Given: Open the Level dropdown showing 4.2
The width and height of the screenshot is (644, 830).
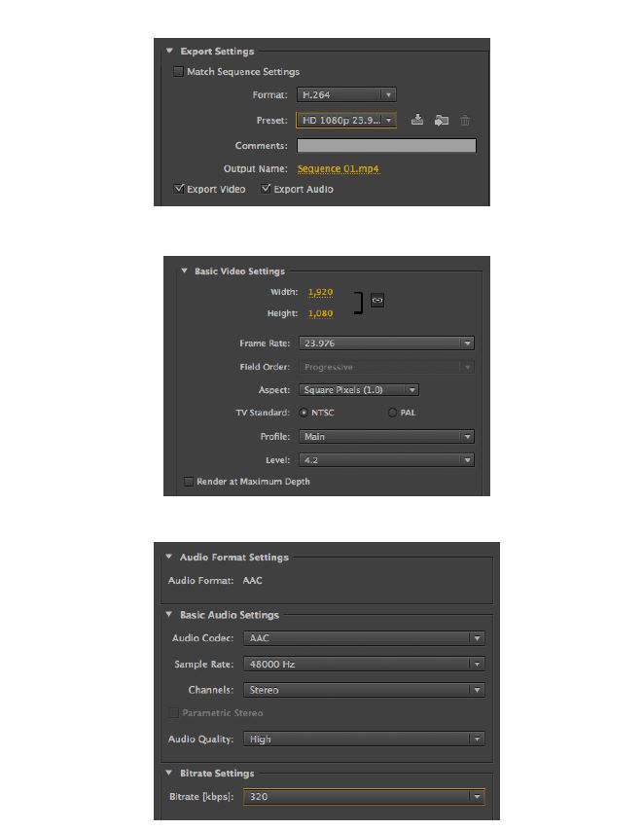Looking at the screenshot, I should point(386,460).
